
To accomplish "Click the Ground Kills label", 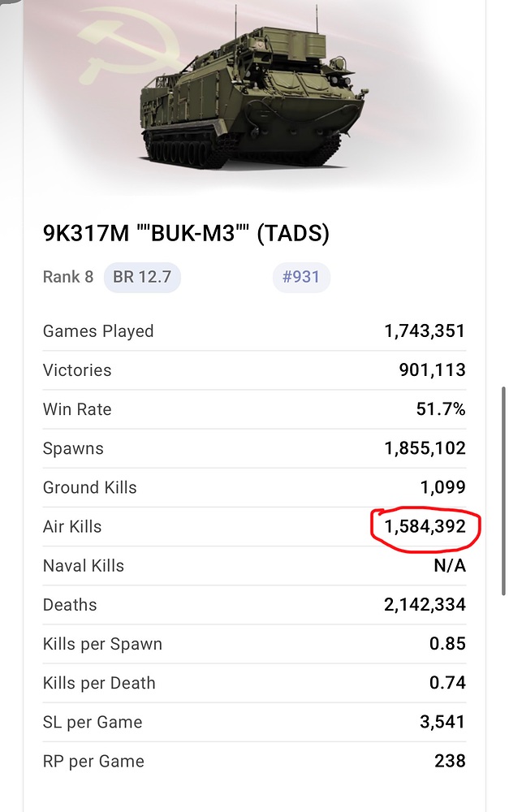I will point(89,487).
